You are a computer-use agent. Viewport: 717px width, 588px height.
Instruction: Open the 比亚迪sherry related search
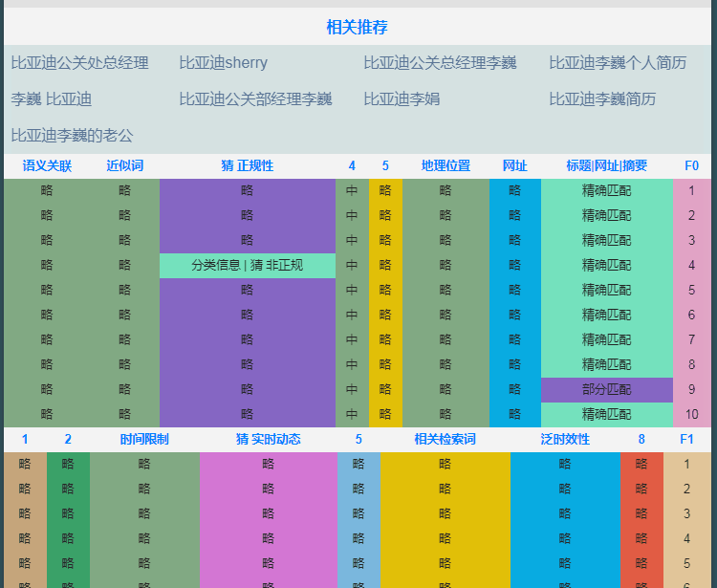click(x=223, y=63)
